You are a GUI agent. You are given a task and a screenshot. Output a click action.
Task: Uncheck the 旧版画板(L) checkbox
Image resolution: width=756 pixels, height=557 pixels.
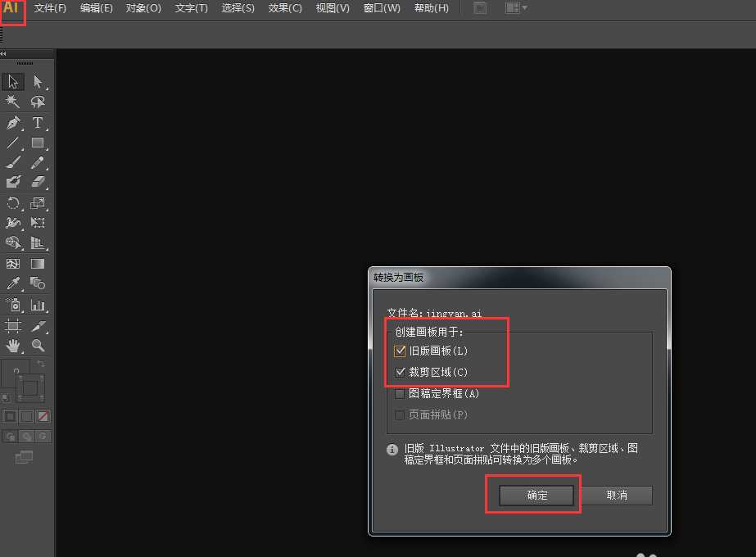coord(399,351)
